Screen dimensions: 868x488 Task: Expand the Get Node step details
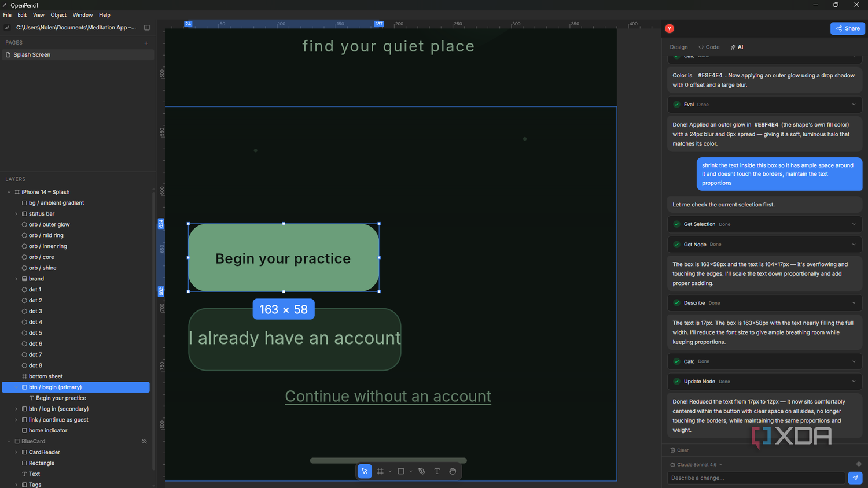[854, 245]
